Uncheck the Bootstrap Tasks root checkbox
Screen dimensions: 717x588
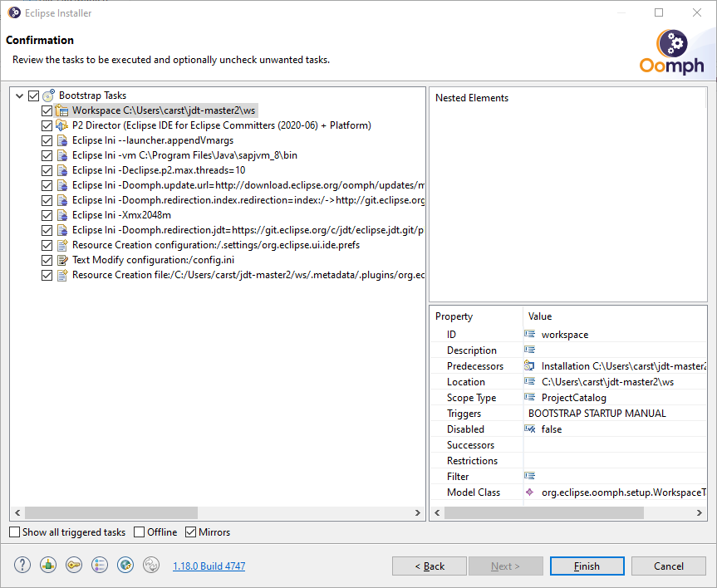[33, 96]
